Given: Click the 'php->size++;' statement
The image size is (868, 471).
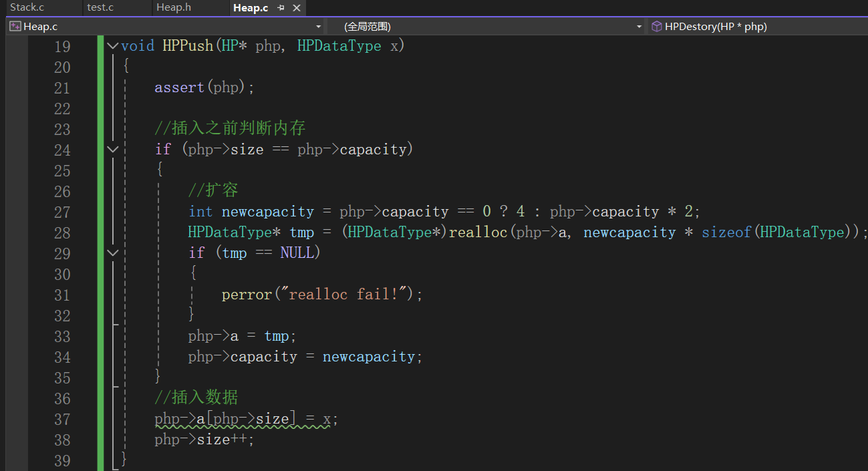Looking at the screenshot, I should [x=204, y=440].
